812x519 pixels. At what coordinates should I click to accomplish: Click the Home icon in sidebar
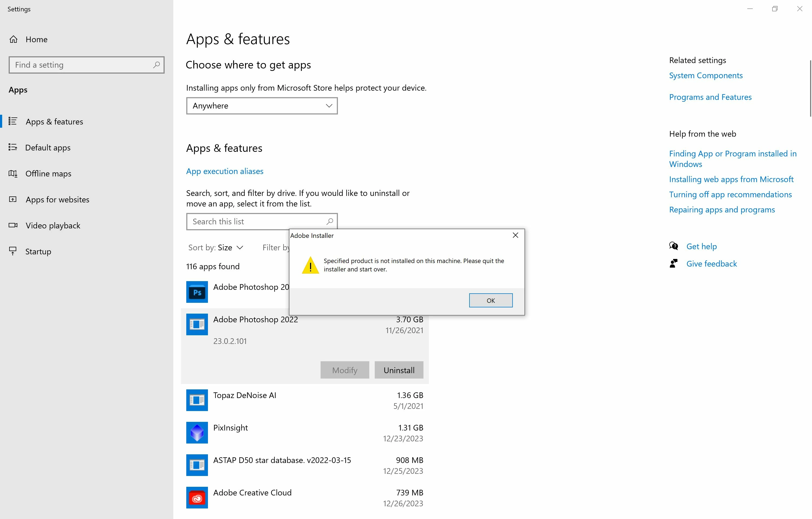pyautogui.click(x=14, y=40)
